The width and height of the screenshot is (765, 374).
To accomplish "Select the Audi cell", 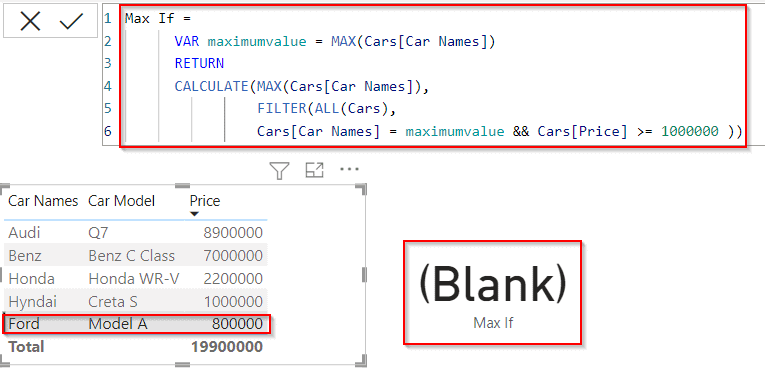I will 24,233.
